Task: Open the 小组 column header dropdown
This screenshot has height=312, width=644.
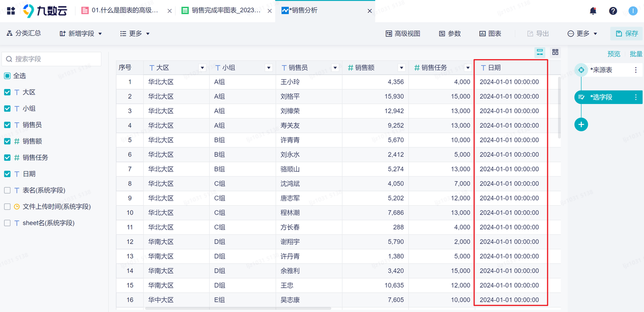Action: [269, 68]
